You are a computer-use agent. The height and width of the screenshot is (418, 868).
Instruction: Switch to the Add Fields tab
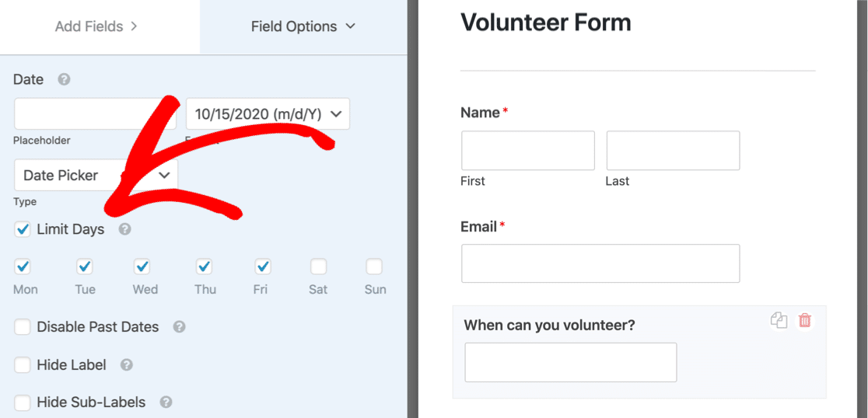tap(96, 26)
